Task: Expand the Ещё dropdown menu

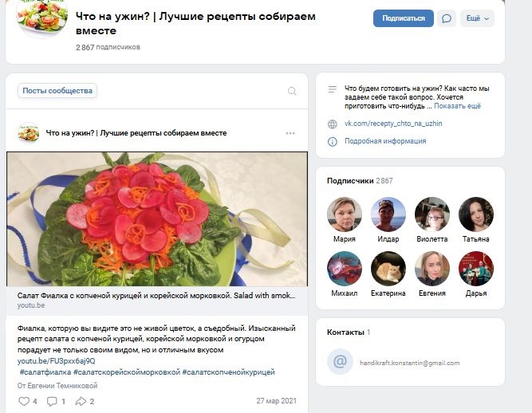Action: tap(477, 18)
